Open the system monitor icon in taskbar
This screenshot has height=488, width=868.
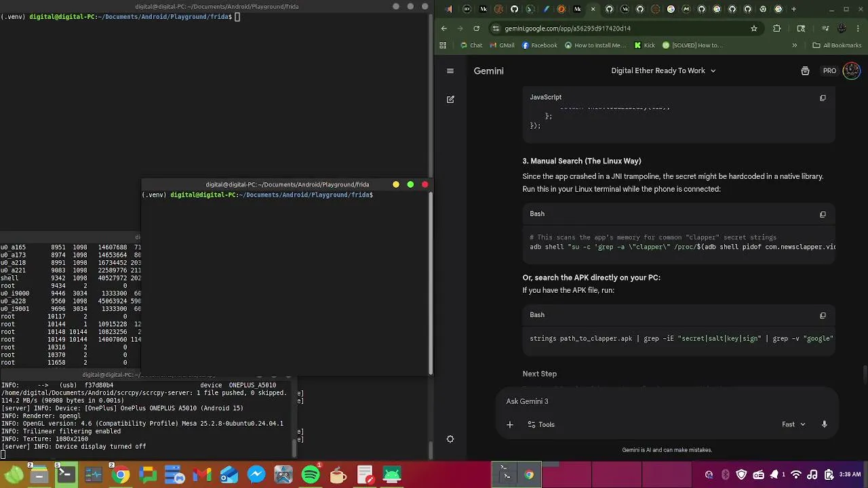tap(94, 474)
